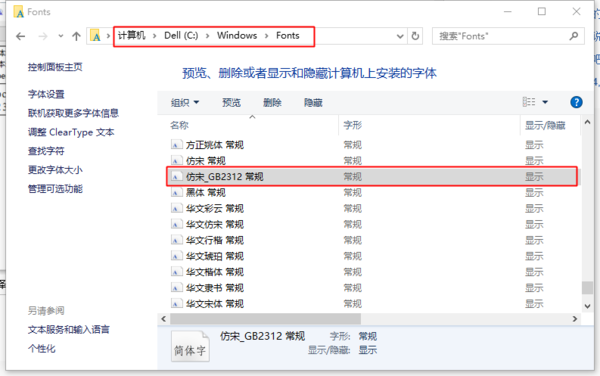Select font 华文宋体 常规
Image resolution: width=600 pixels, height=376 pixels.
point(215,304)
